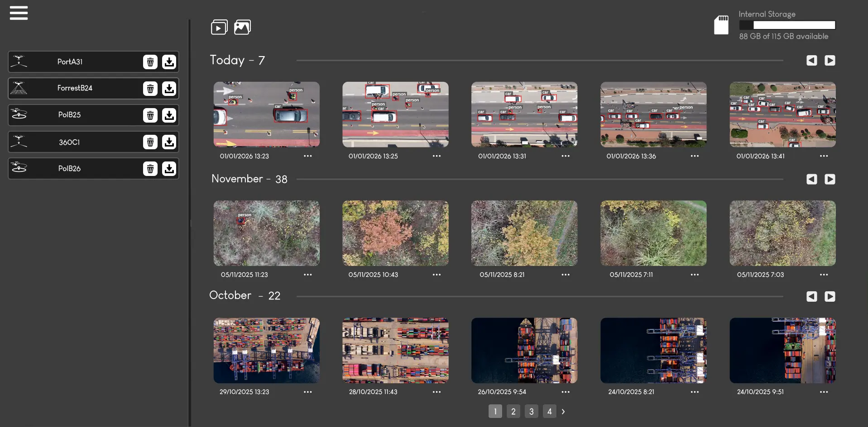Delete the 360C1 drone entry
This screenshot has height=427, width=868.
(150, 142)
